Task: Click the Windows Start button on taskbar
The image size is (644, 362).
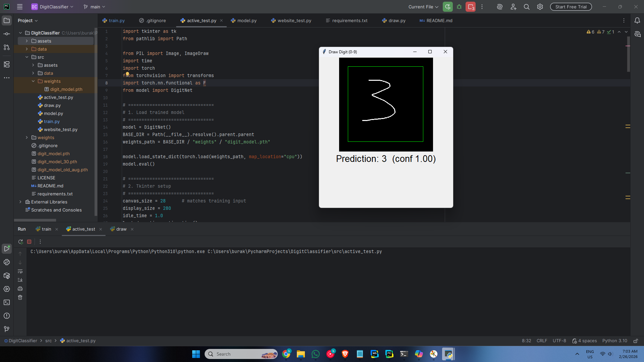Action: coord(196,354)
